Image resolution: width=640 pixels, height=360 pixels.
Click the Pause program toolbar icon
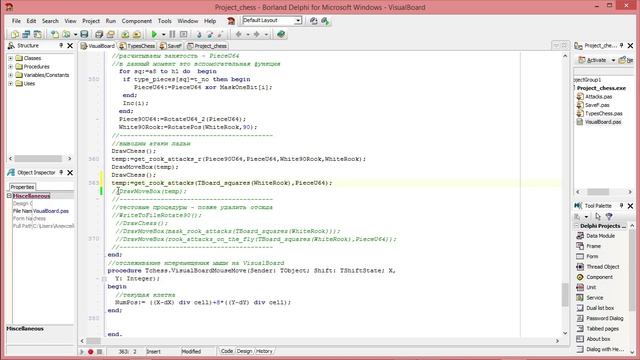click(x=172, y=34)
